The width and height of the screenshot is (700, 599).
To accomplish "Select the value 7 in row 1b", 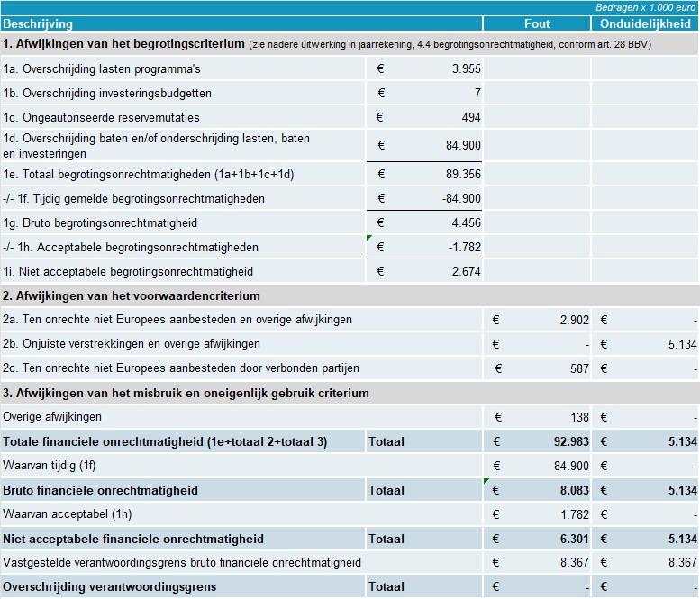I will (477, 94).
